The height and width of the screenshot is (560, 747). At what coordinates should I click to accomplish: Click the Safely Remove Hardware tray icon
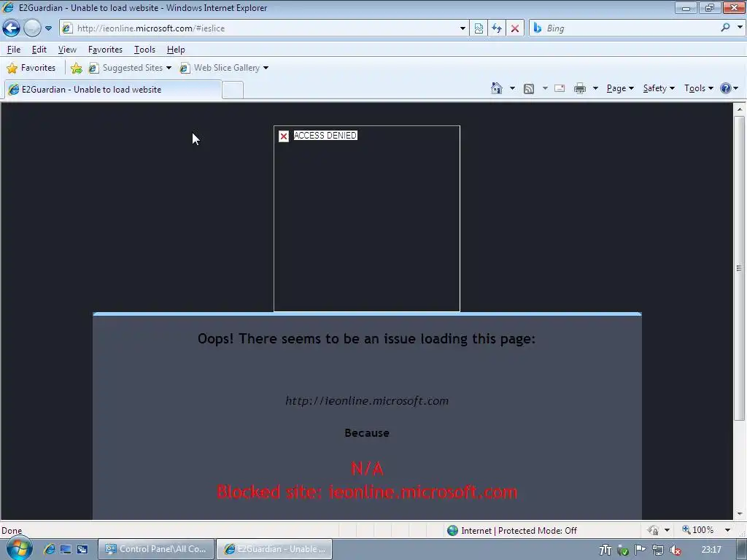point(623,550)
